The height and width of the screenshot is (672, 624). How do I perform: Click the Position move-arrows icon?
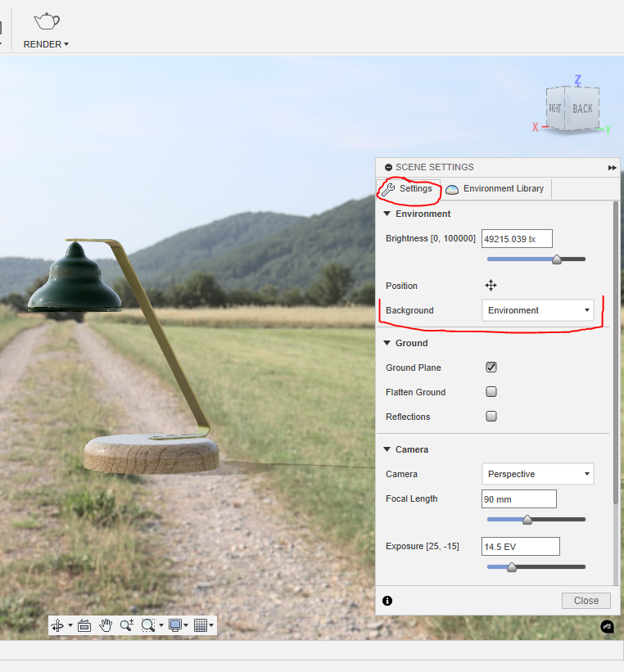491,286
